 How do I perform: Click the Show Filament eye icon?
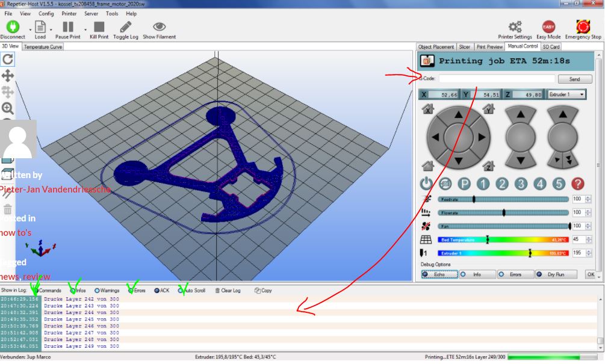pyautogui.click(x=159, y=27)
